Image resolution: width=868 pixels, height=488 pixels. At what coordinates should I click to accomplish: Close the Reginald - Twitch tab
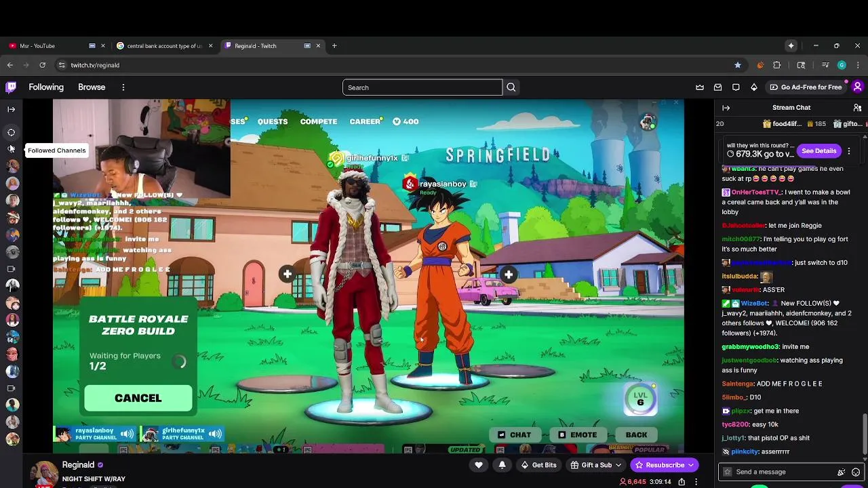coord(318,46)
